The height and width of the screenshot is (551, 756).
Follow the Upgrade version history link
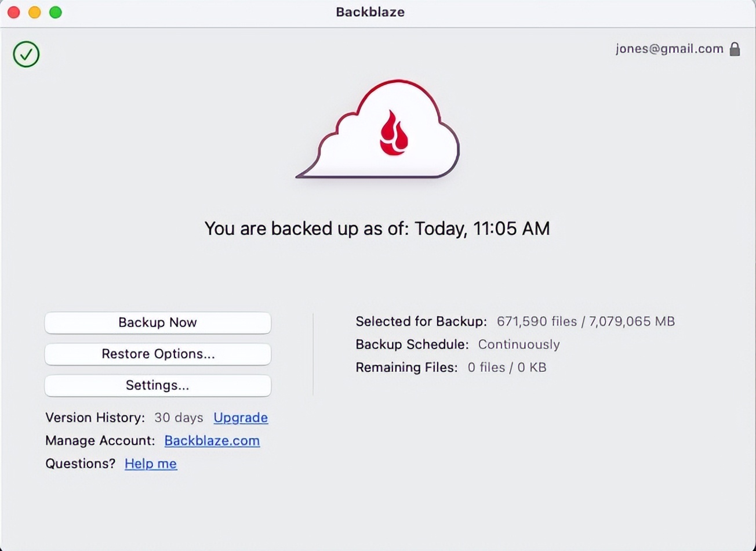(241, 418)
